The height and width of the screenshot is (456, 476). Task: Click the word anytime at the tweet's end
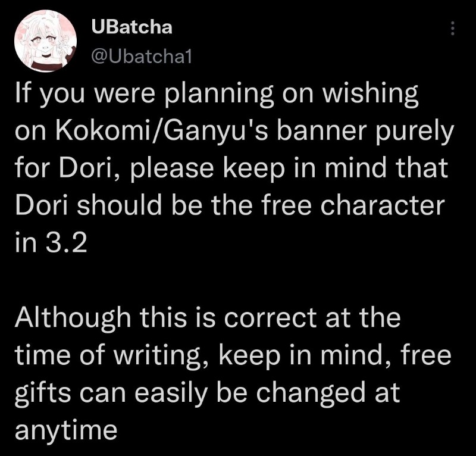tap(66, 430)
